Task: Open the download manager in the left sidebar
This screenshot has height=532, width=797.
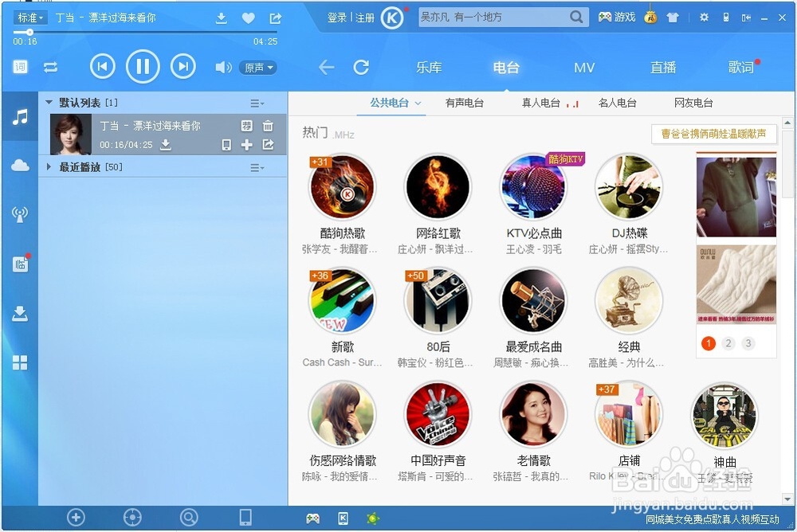Action: coord(19,313)
